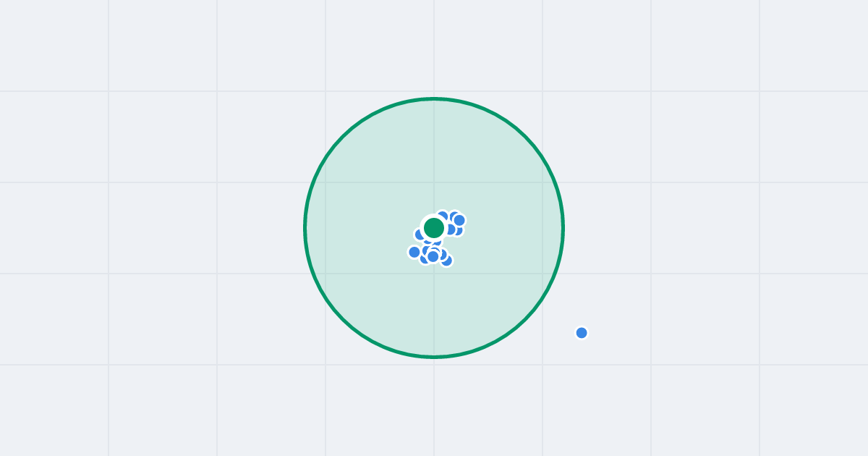Screen dimensions: 868x456
Task: Pick the rightmost blue dot in upper cluster
Action: [x=459, y=220]
